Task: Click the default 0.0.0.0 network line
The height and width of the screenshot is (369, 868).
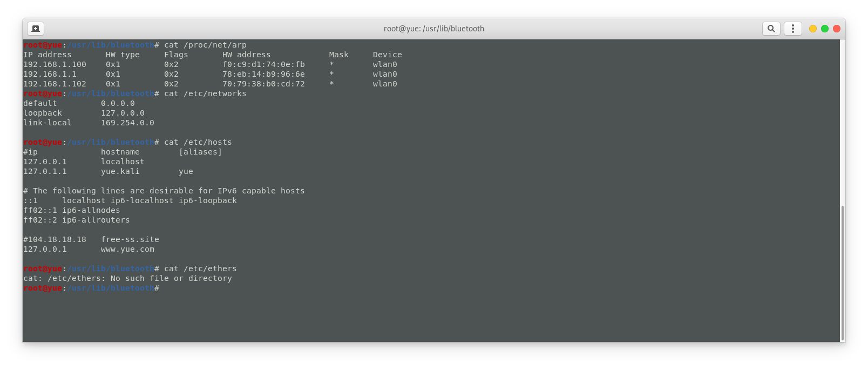Action: (x=79, y=103)
